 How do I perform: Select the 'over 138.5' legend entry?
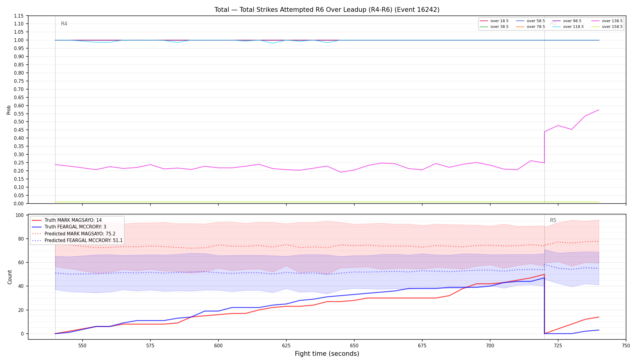pyautogui.click(x=607, y=21)
